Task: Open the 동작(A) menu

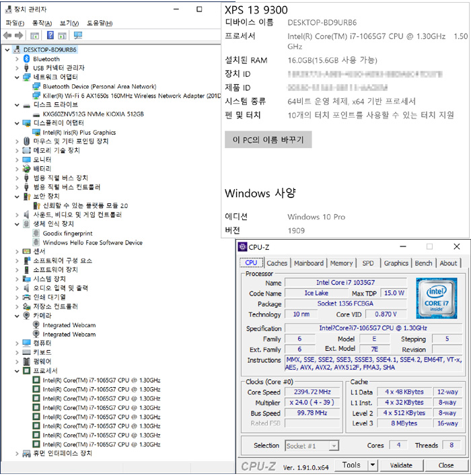Action: pos(42,24)
